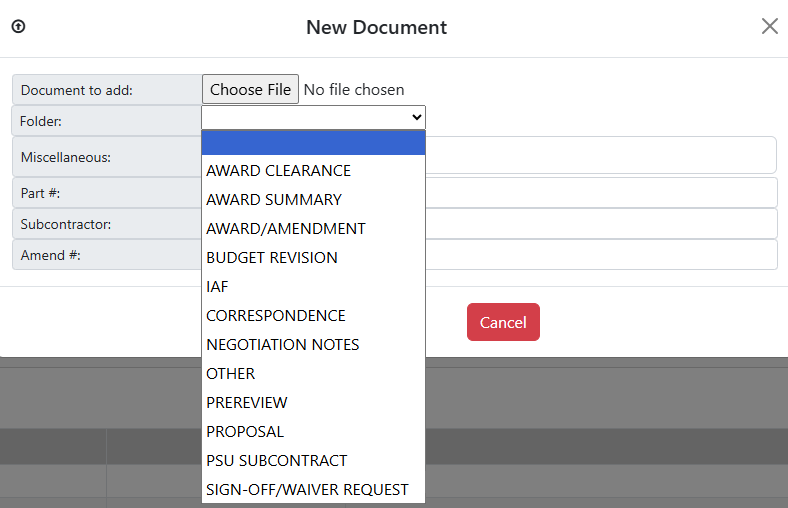Screen dimensions: 788x508
Task: Click the 'Document to add:' label
Action: (77, 90)
